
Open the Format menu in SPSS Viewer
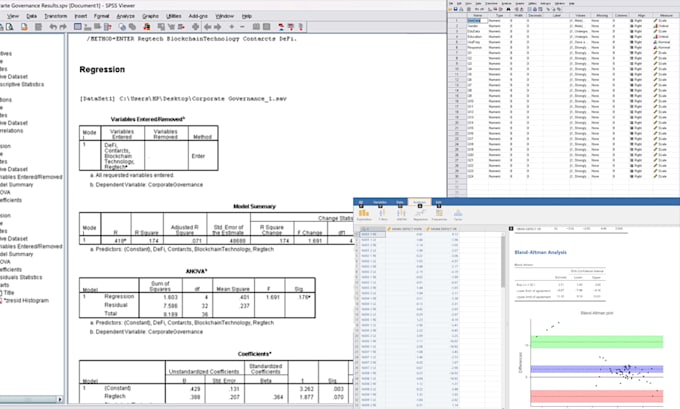(x=101, y=16)
